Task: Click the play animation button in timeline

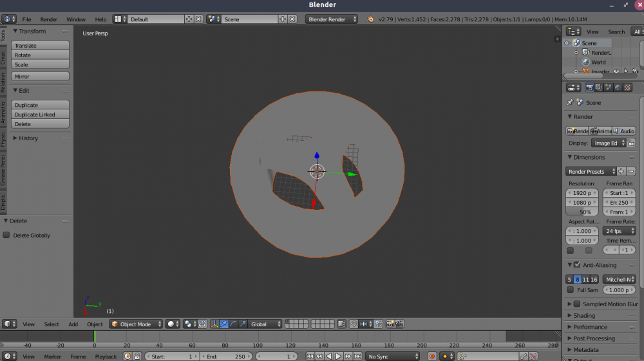Action: (338, 356)
